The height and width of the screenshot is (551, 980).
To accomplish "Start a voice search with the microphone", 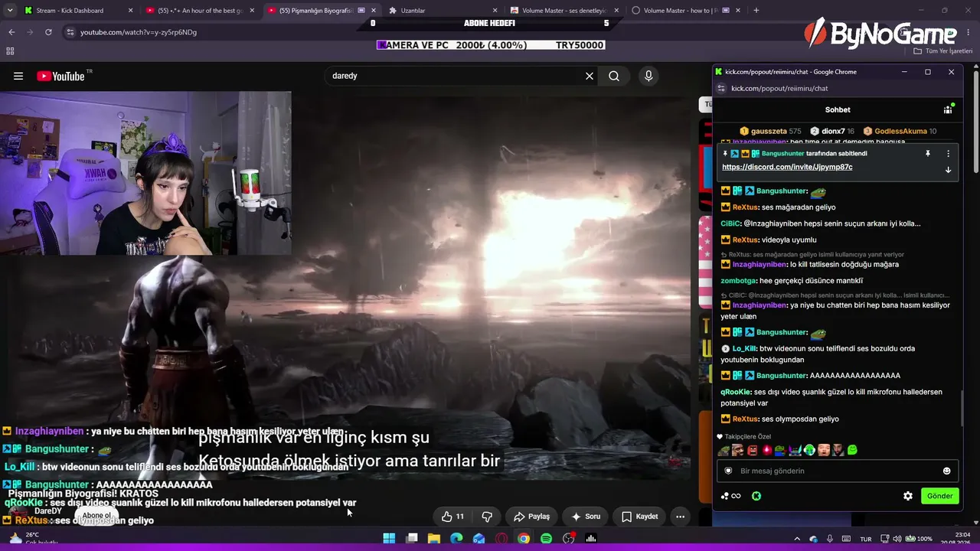I will click(x=648, y=76).
